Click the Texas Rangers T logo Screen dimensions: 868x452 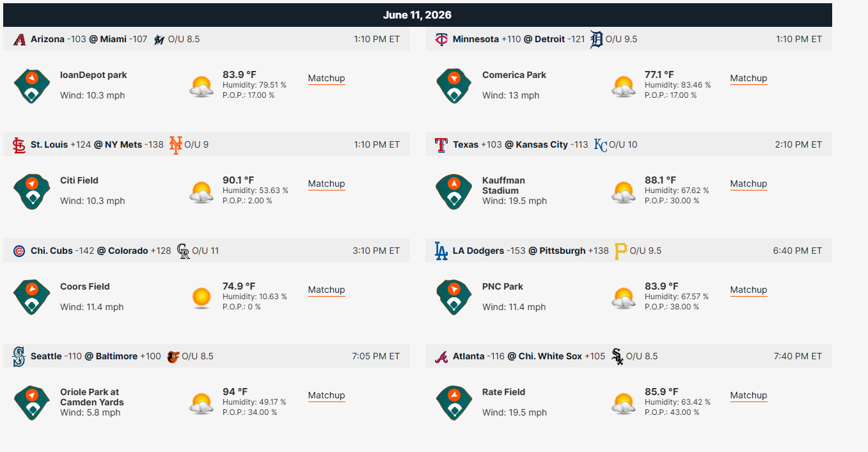coord(441,145)
